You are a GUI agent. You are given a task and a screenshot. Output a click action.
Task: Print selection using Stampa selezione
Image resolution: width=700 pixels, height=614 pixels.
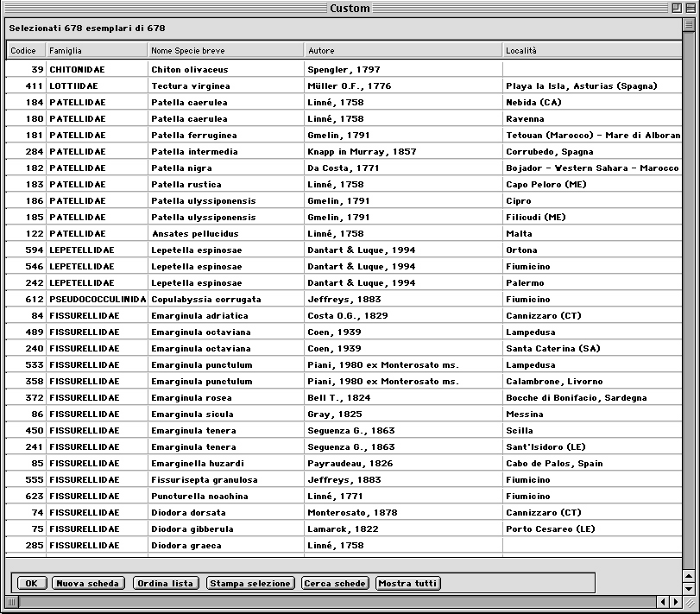[x=250, y=584]
